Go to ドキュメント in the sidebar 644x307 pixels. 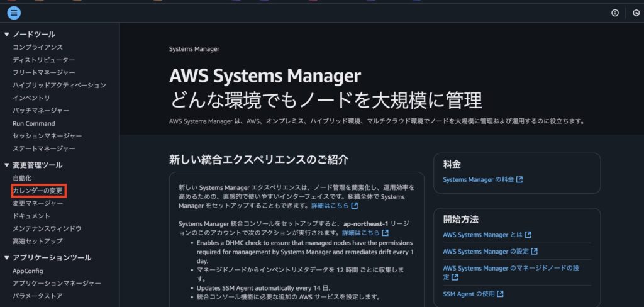(31, 216)
